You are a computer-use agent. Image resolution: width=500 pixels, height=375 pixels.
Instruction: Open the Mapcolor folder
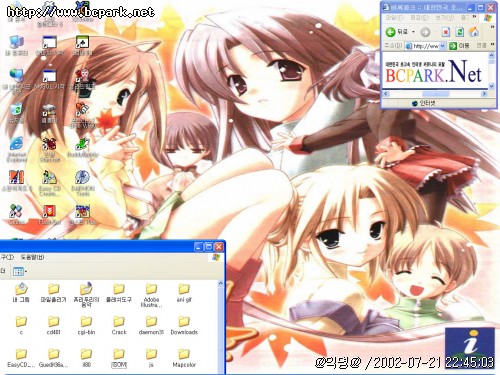[184, 358]
